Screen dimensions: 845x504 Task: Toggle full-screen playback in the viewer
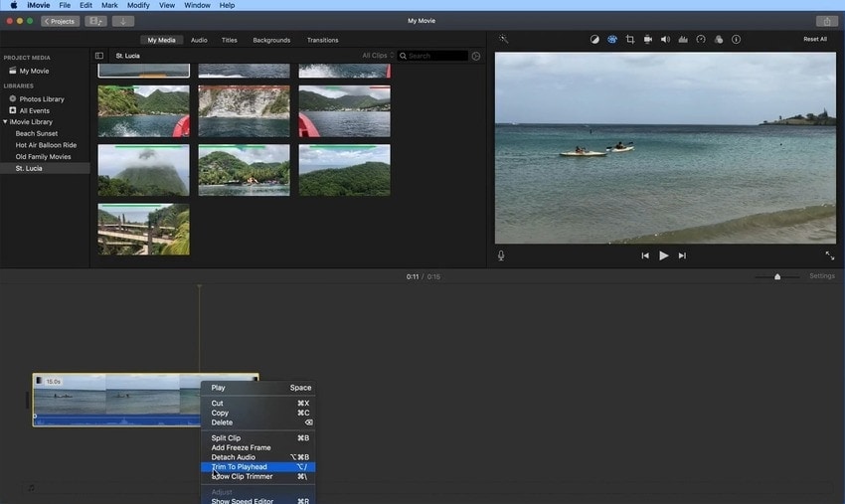(829, 255)
